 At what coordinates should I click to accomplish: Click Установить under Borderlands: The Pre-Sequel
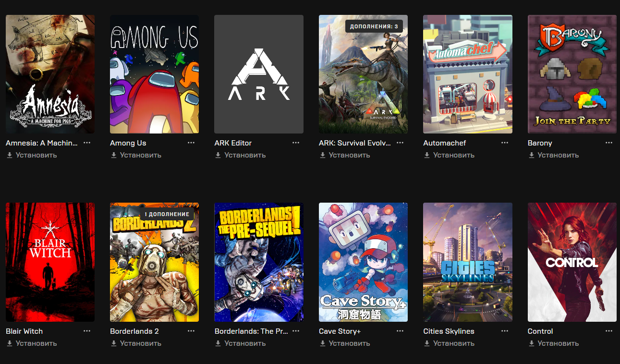pos(241,343)
